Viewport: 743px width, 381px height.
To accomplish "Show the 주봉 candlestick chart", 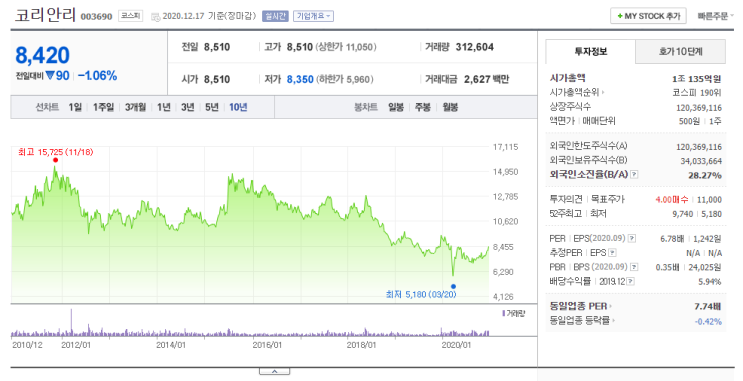I will click(x=423, y=108).
